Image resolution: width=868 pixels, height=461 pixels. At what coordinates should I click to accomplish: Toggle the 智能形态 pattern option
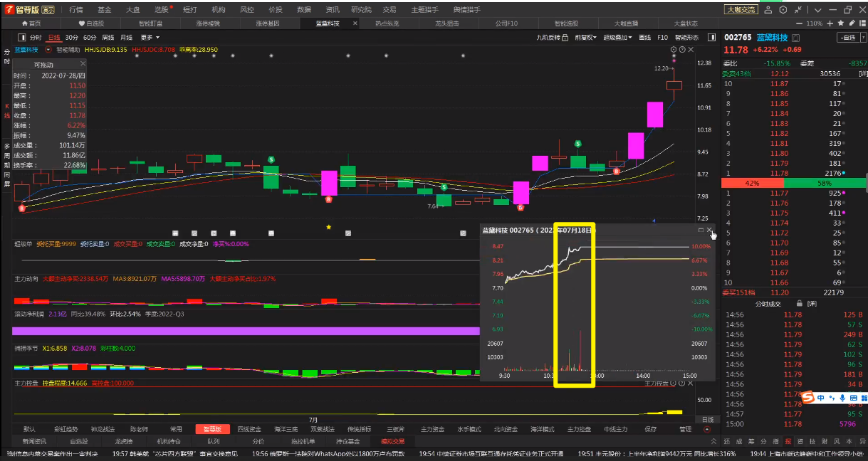pos(687,37)
